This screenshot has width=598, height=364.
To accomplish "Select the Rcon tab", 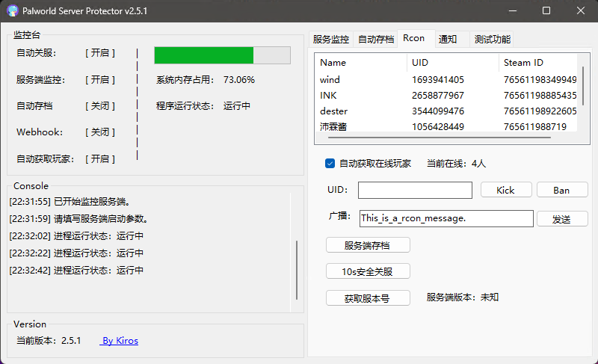I will coord(414,38).
